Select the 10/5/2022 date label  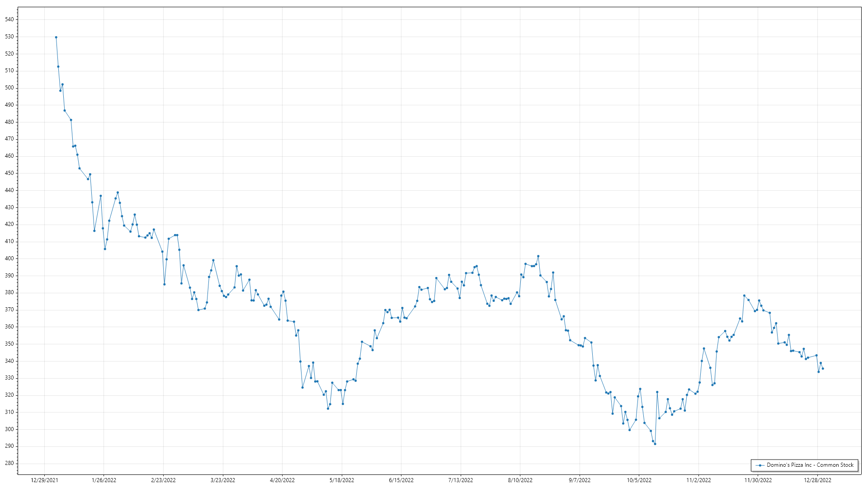[x=639, y=480]
